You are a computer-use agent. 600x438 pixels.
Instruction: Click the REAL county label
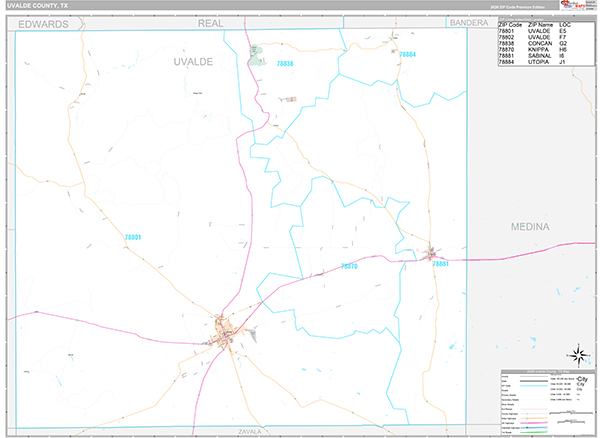pos(211,22)
